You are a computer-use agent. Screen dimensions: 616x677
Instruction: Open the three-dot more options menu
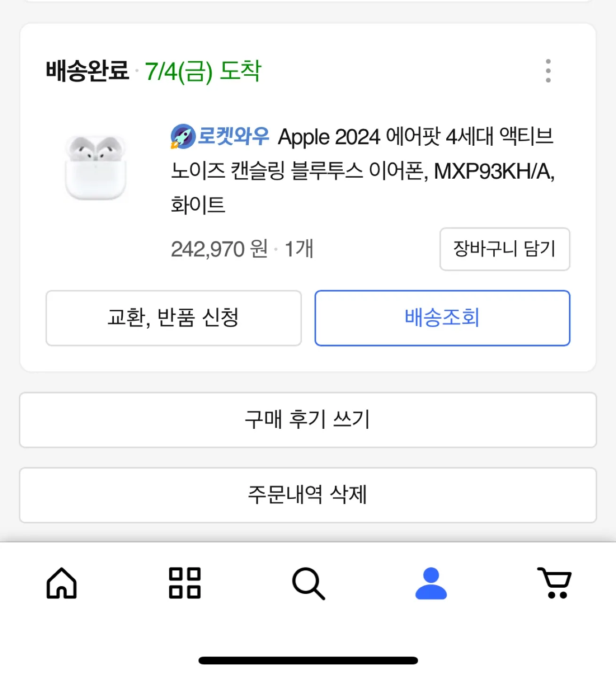pos(548,71)
